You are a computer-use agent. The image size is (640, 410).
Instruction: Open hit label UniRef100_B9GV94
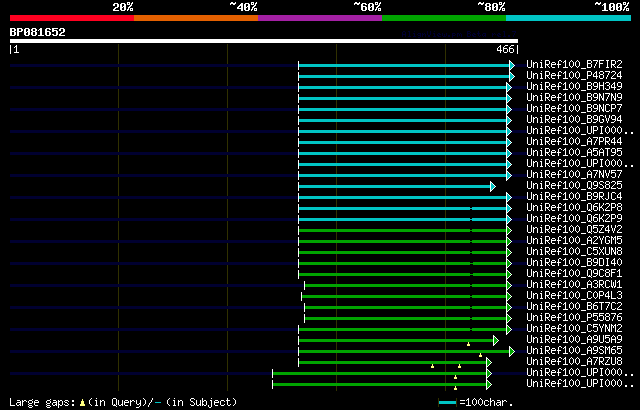(574, 120)
